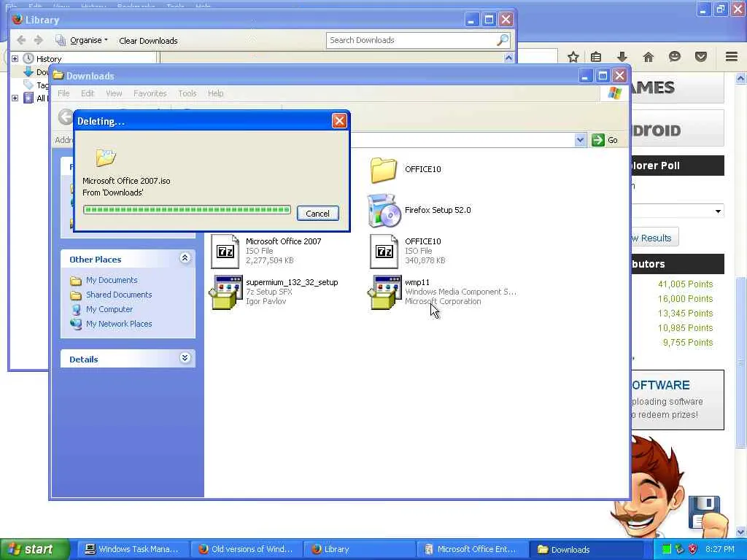Click the Search Downloads field

418,40
